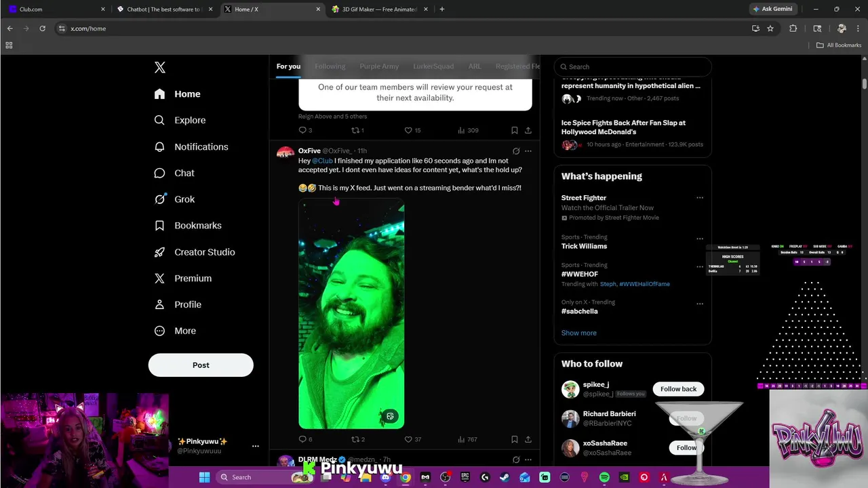The image size is (868, 488).
Task: Click Show more under What's happening
Action: (578, 333)
